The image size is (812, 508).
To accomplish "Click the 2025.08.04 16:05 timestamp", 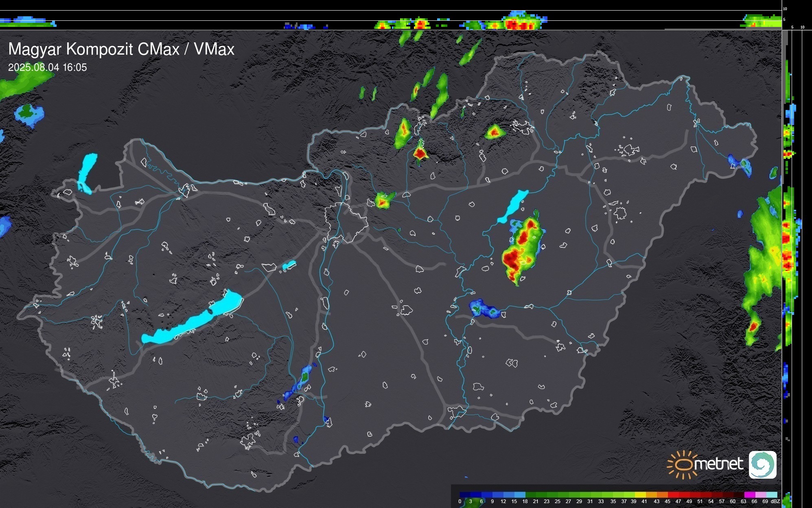I will (x=48, y=68).
